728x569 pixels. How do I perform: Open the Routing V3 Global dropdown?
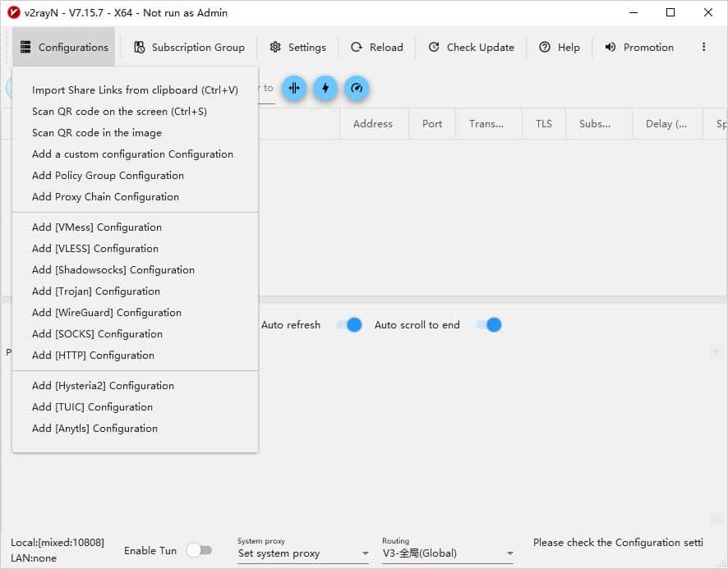[x=448, y=553]
